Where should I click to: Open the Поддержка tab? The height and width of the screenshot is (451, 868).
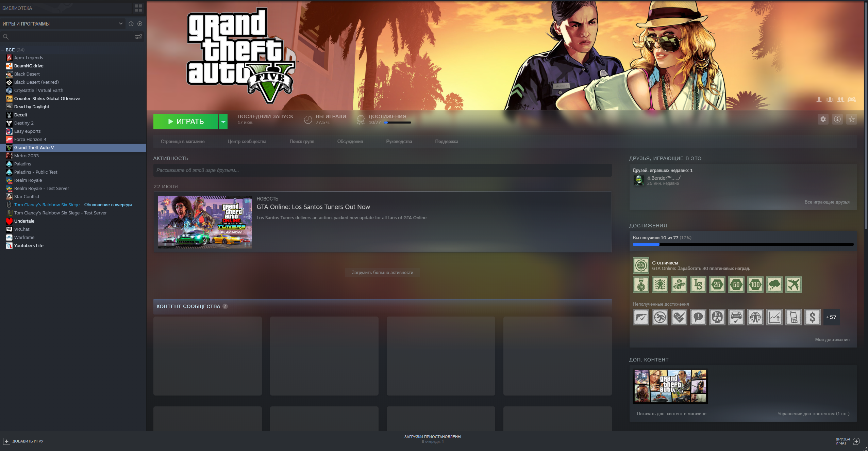[447, 141]
